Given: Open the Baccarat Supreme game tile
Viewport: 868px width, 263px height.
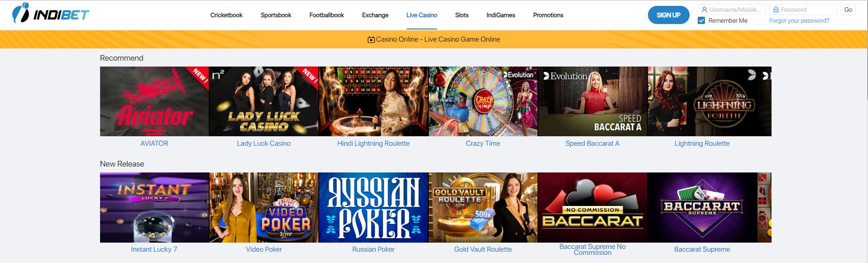Looking at the screenshot, I should (x=702, y=207).
